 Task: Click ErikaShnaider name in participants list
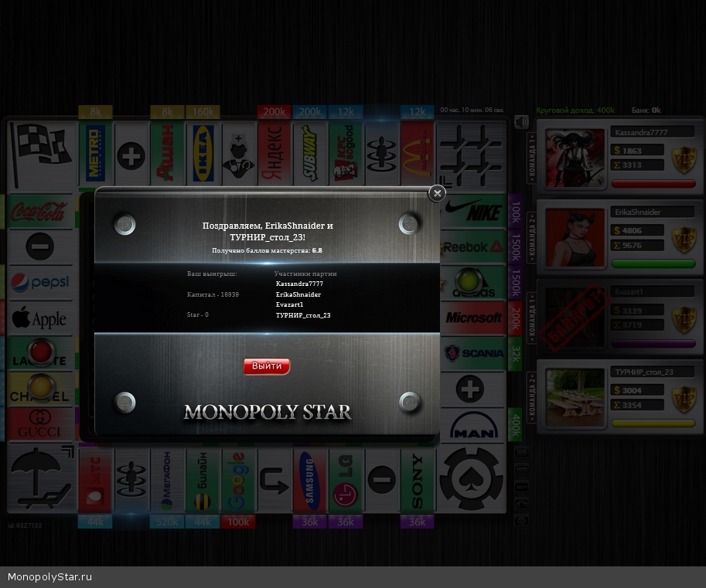pyautogui.click(x=298, y=294)
